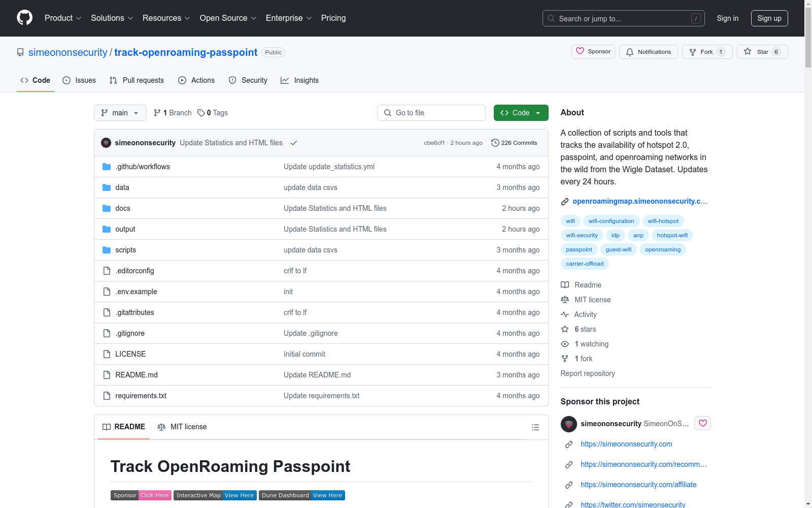Click the Report repository link

[x=588, y=373]
